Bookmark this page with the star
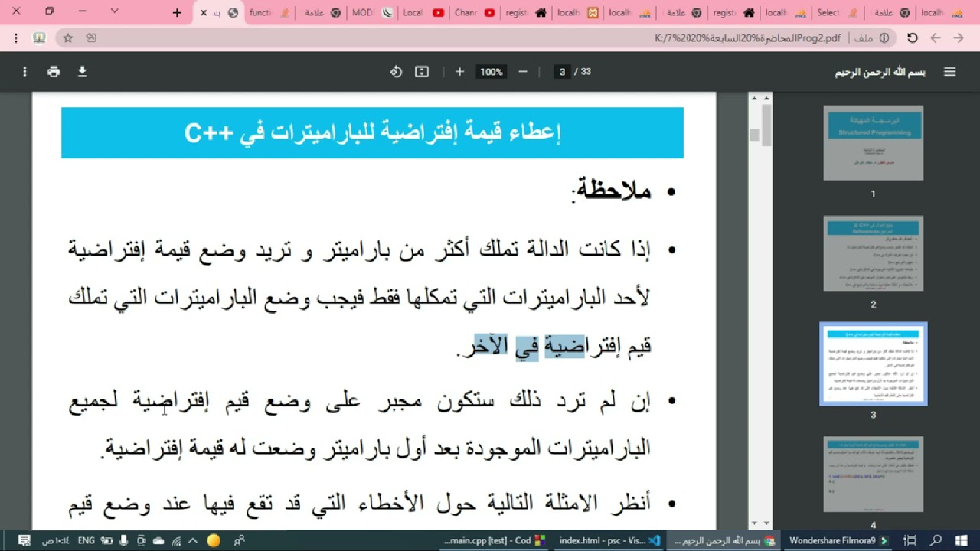The height and width of the screenshot is (551, 980). (x=67, y=37)
